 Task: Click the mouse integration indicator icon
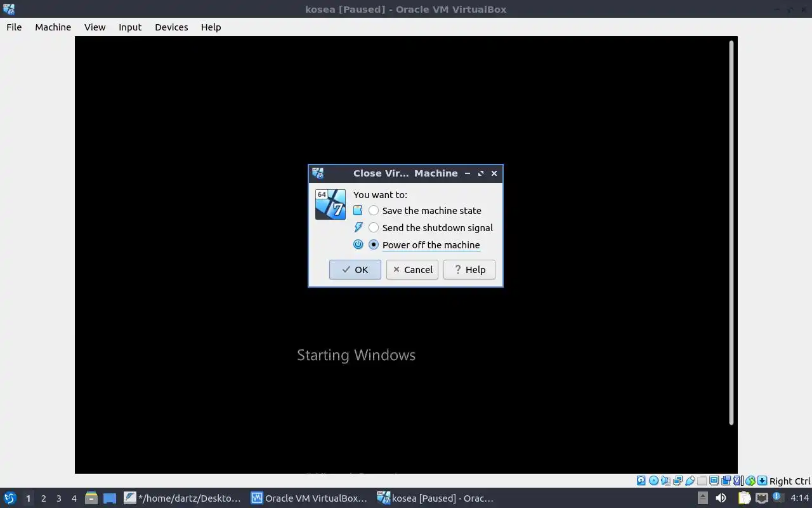click(750, 481)
